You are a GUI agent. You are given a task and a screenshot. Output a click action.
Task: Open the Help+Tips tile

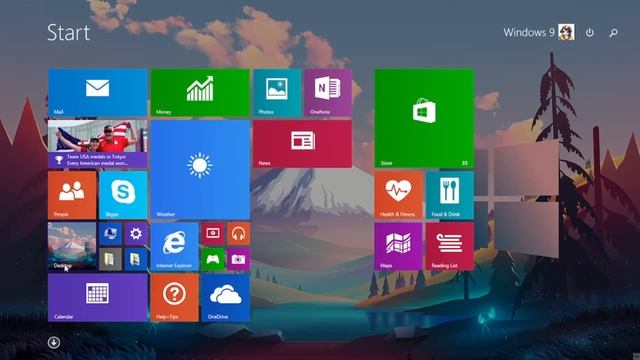click(x=174, y=298)
